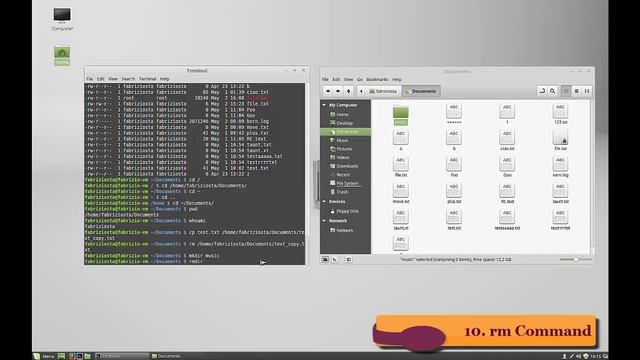Collapse the Devices section
640x360 pixels.
pyautogui.click(x=324, y=202)
